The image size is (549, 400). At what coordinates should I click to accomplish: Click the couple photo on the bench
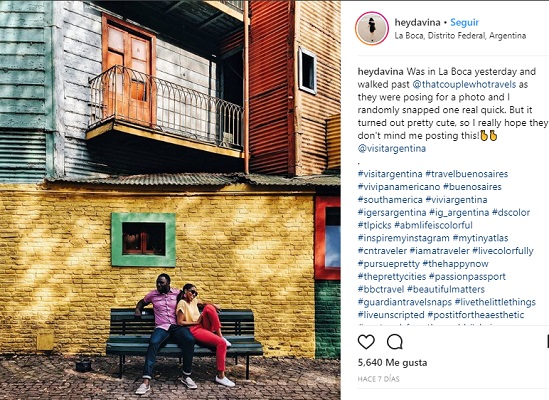pos(170,200)
